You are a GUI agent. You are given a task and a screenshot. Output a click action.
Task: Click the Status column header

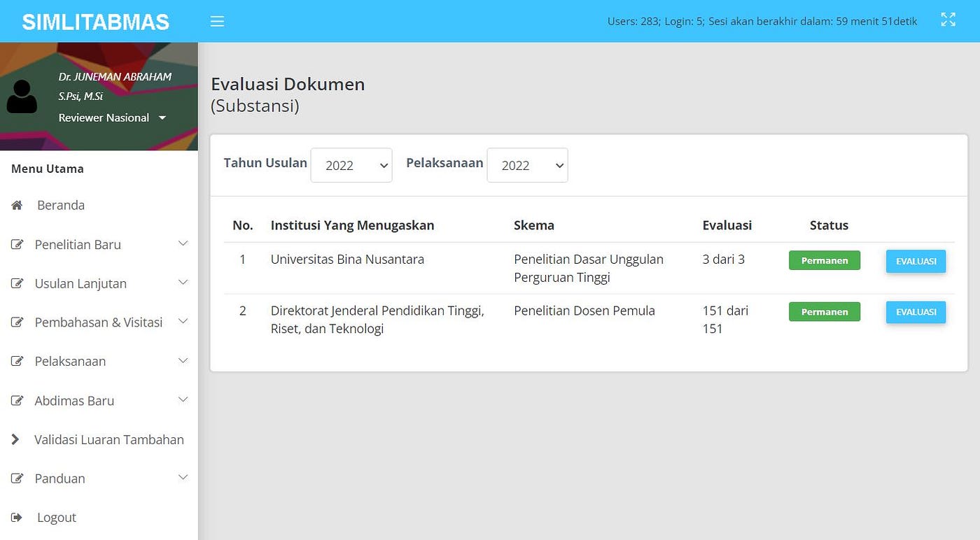[x=829, y=225]
